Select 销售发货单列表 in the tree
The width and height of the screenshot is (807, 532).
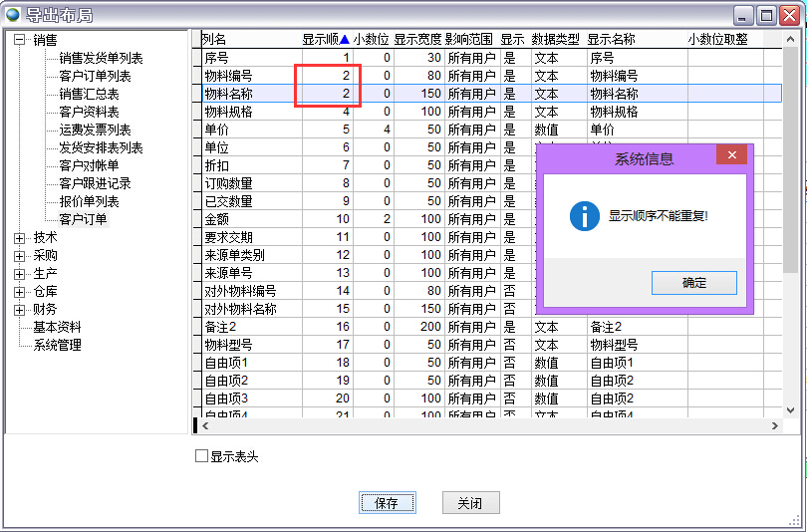[101, 59]
